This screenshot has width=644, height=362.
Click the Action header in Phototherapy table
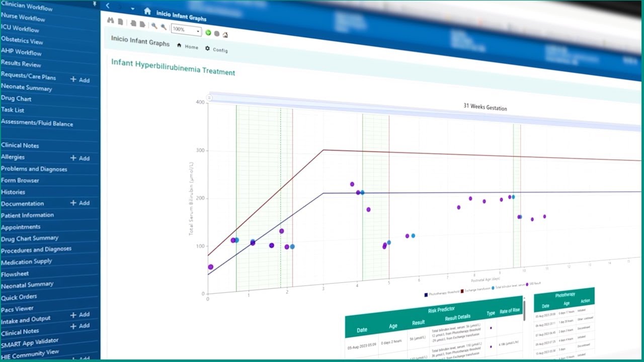click(585, 301)
